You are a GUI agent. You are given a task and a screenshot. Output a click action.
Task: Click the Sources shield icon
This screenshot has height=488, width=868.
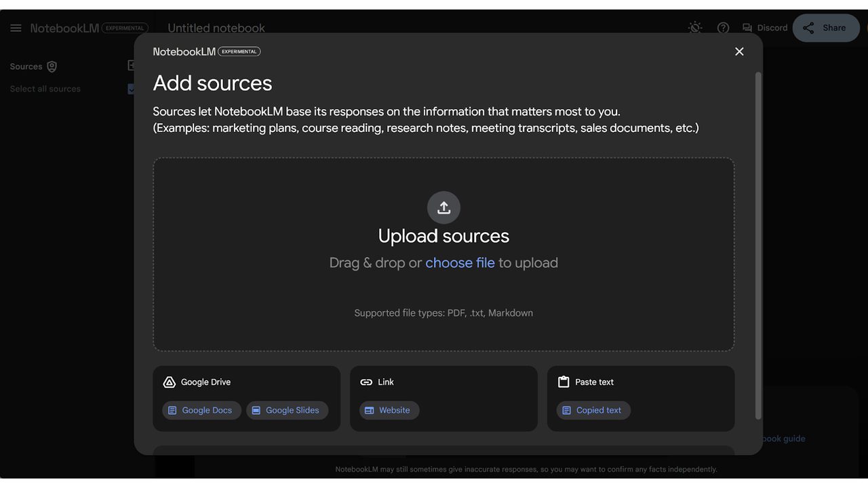click(52, 66)
